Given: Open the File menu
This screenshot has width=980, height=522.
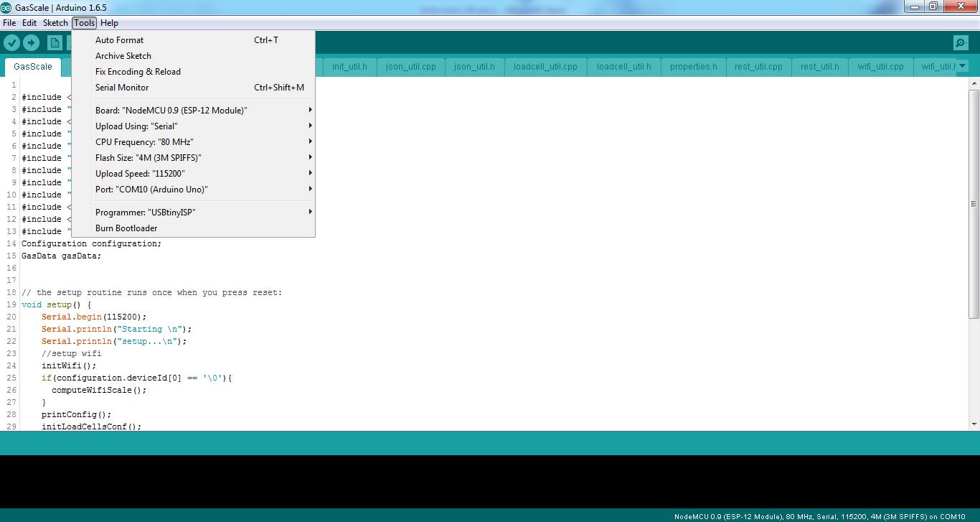Looking at the screenshot, I should (x=9, y=23).
